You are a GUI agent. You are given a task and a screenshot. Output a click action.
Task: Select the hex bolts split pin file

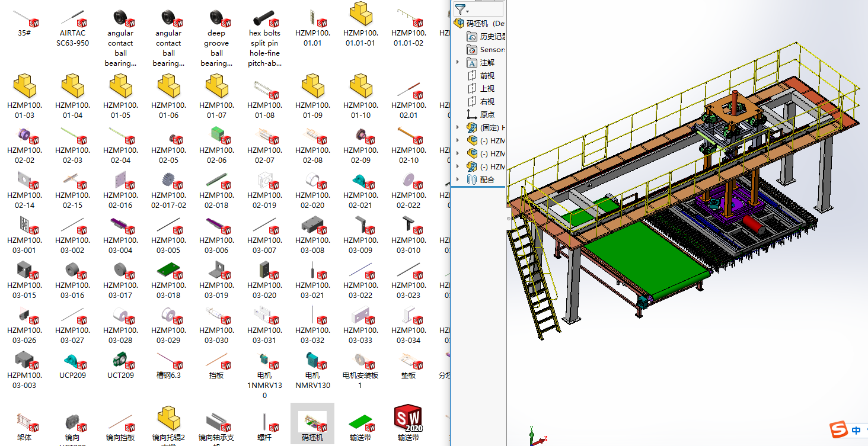click(264, 37)
